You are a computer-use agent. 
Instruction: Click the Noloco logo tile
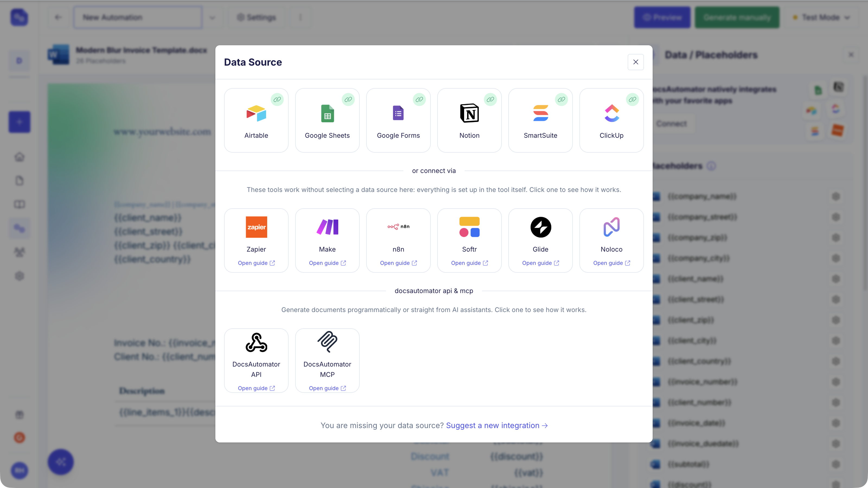612,227
